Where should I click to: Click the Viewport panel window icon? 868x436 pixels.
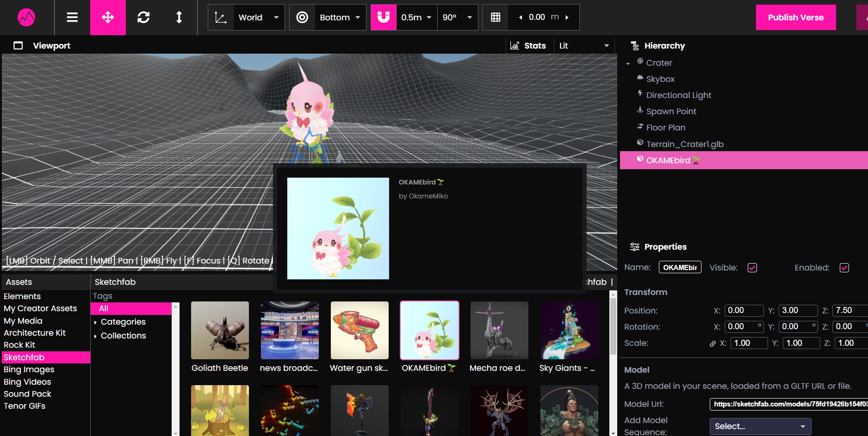click(x=18, y=46)
